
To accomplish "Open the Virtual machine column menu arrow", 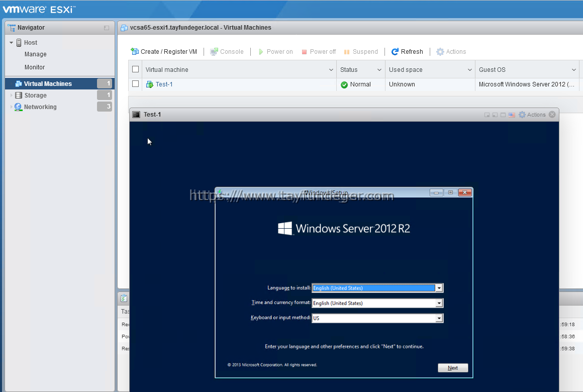I will pyautogui.click(x=331, y=70).
